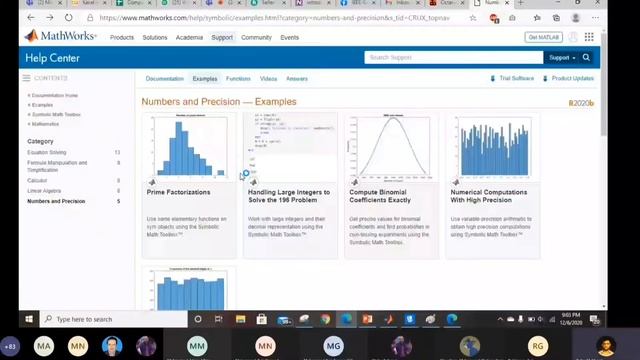Click the High Precision bar chart thumbnail

493,147
